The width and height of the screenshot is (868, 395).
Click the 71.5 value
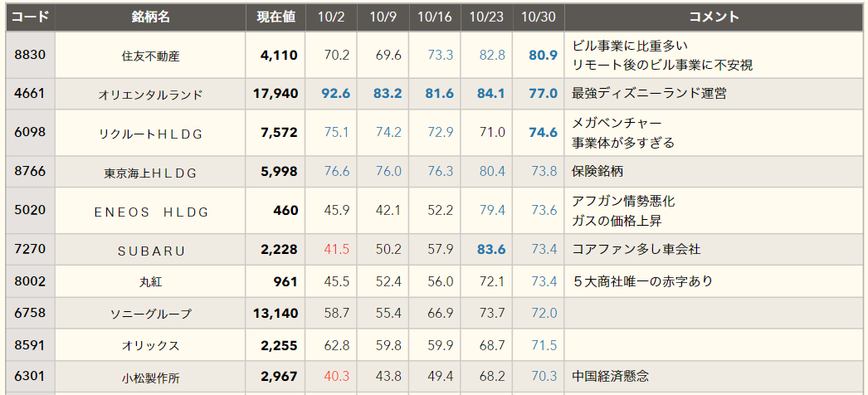pos(544,346)
